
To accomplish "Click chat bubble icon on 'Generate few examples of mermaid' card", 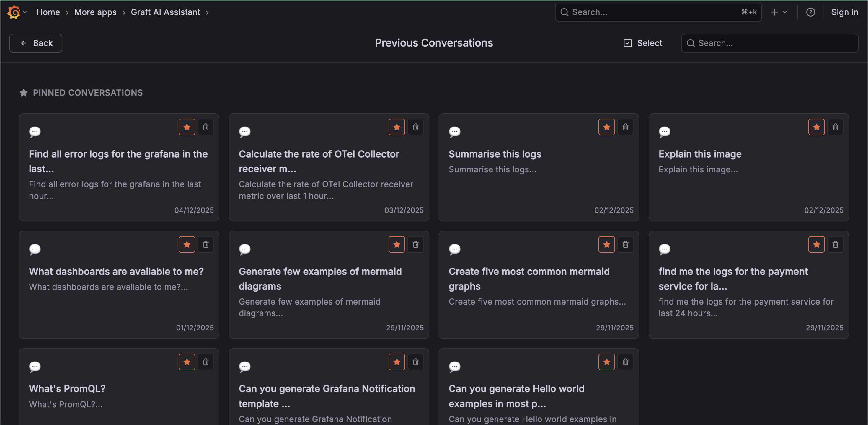I will (245, 249).
